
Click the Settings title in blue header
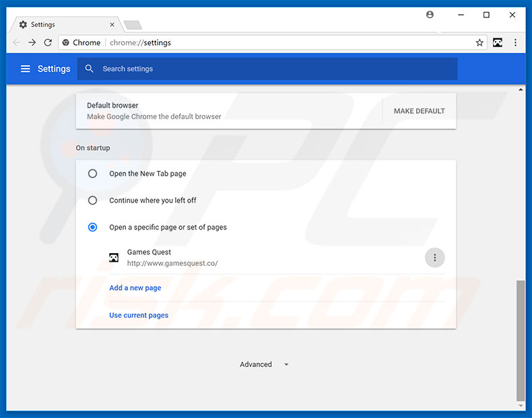point(54,69)
